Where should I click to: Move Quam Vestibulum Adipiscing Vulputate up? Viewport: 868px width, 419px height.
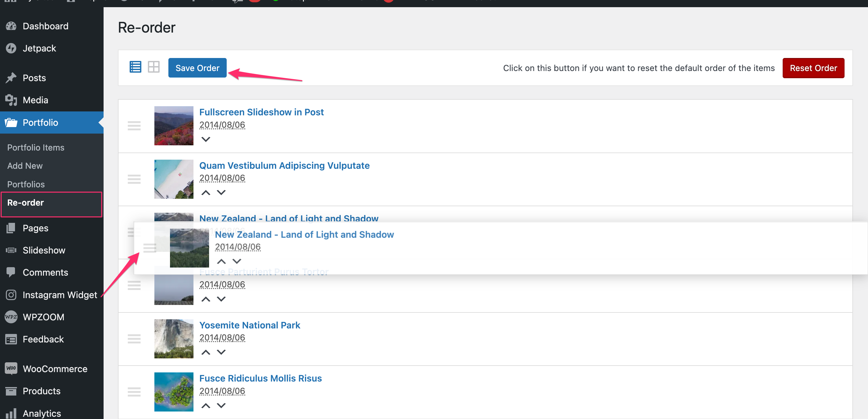(206, 193)
